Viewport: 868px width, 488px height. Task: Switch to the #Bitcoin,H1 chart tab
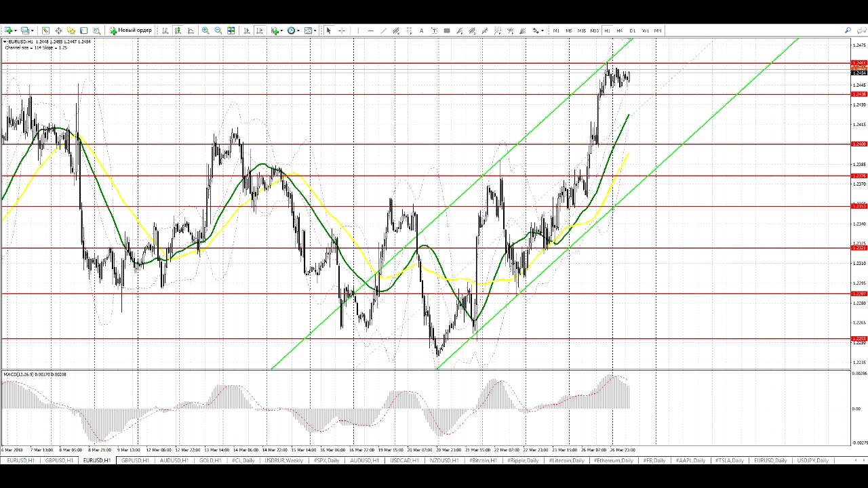coord(482,460)
